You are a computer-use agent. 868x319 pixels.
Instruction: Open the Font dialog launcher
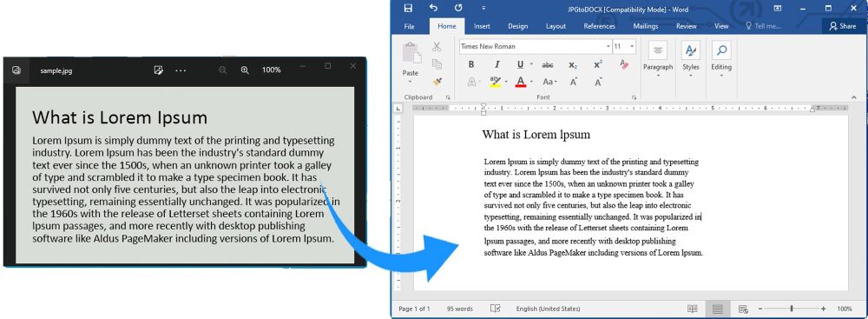[x=634, y=97]
